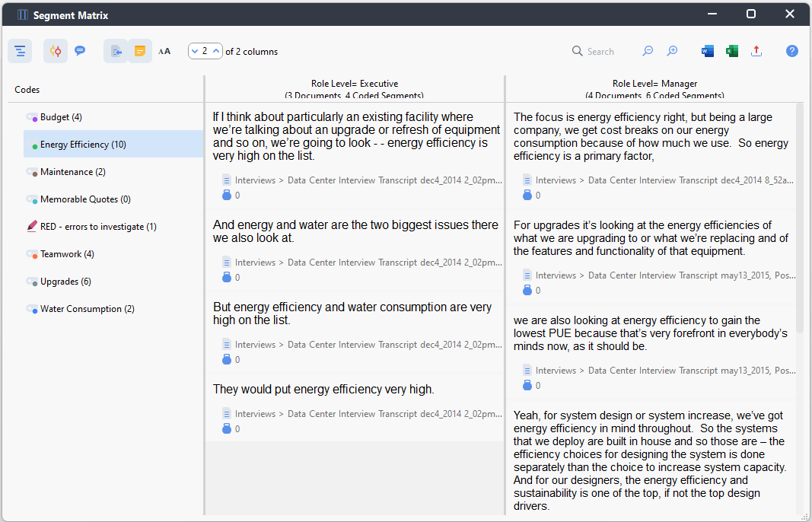Open the segment 'And energy and water are the two biggest'
The width and height of the screenshot is (812, 522).
tap(355, 231)
